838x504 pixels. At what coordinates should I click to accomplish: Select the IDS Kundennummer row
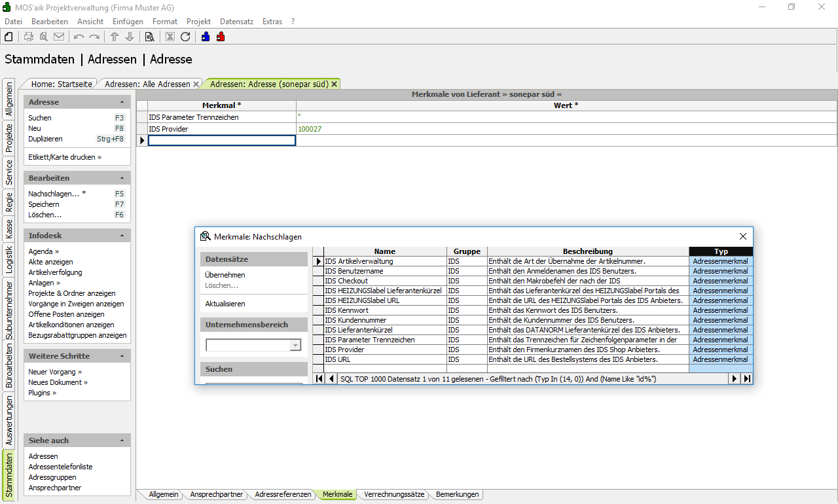tap(384, 321)
